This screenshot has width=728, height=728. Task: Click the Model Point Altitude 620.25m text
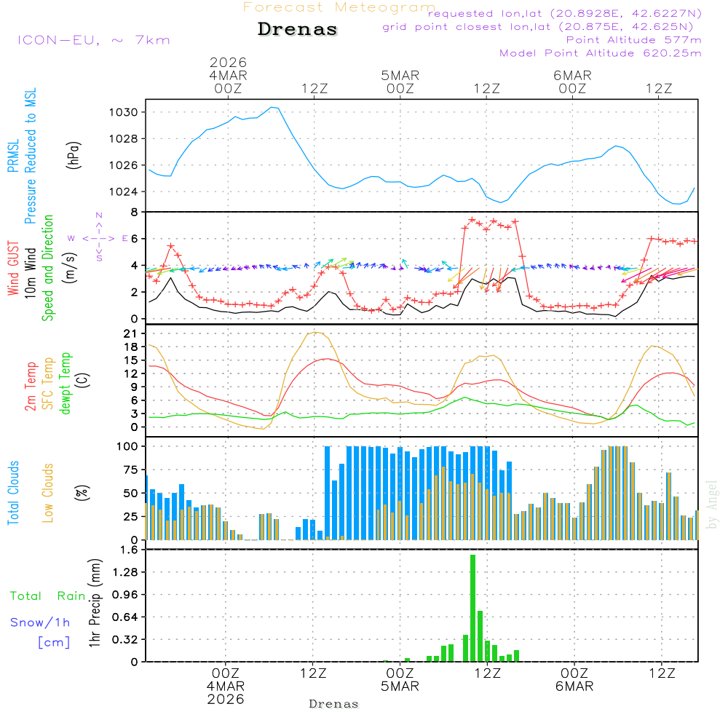tap(600, 53)
